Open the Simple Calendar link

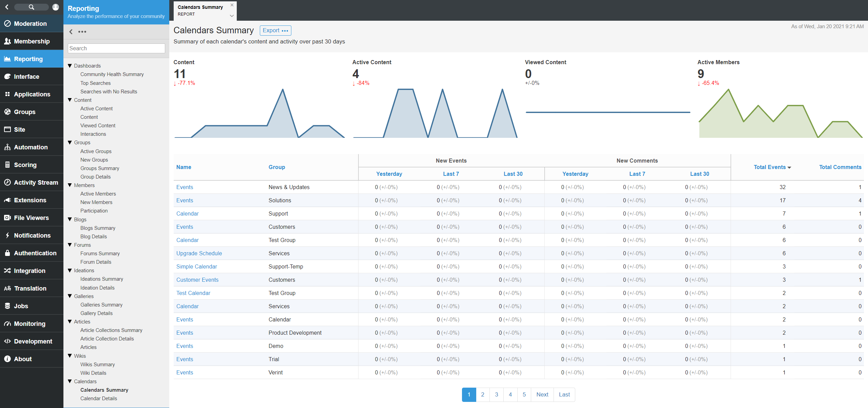tap(197, 266)
